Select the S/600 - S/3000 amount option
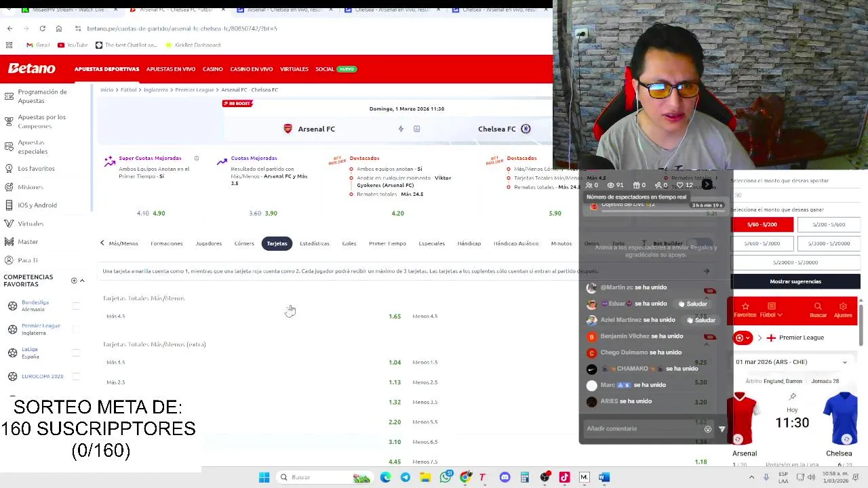Viewport: 868px width, 488px height. [762, 243]
